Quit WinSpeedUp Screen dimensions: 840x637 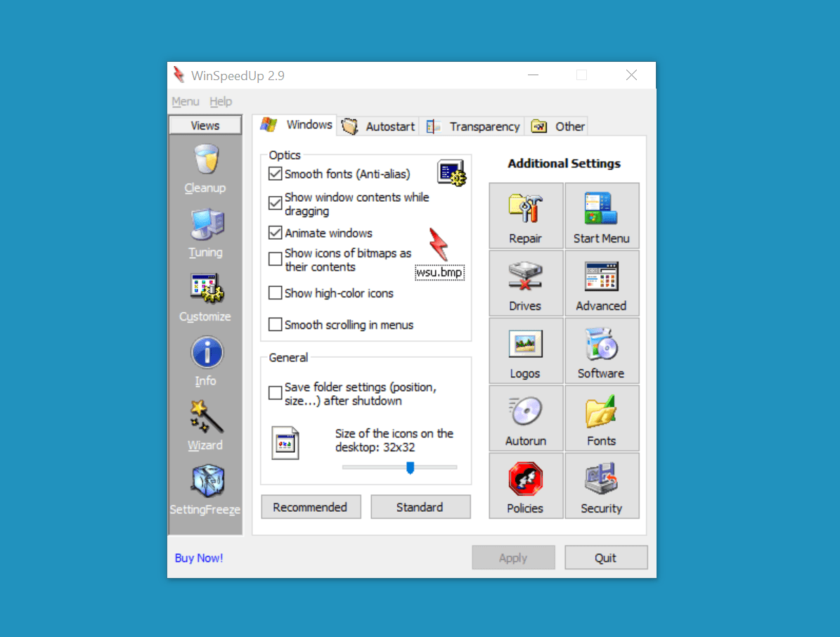point(606,558)
